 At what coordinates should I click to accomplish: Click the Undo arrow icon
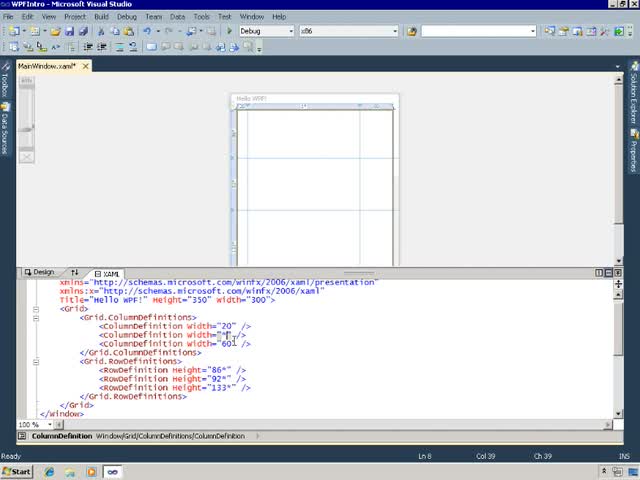(x=147, y=31)
